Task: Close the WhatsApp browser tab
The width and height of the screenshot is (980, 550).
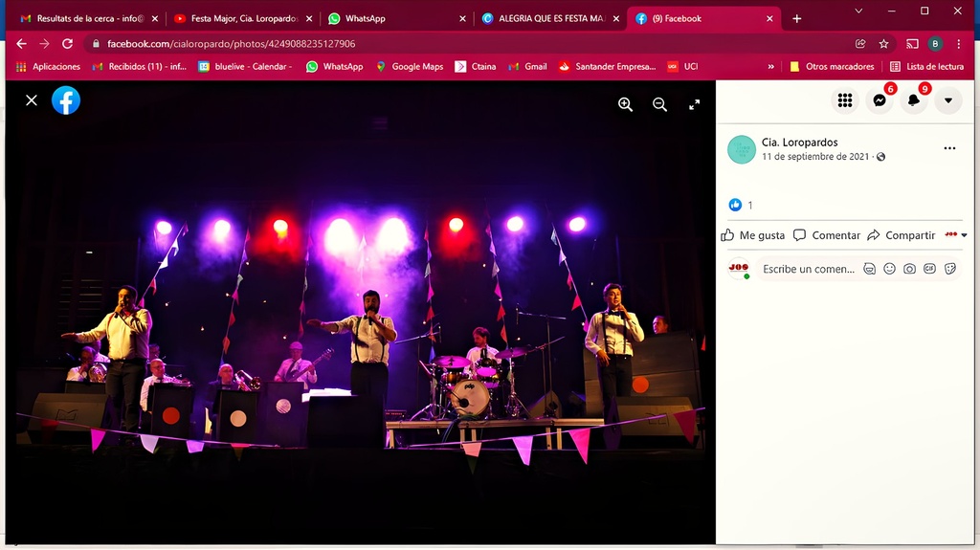Action: pos(462,19)
